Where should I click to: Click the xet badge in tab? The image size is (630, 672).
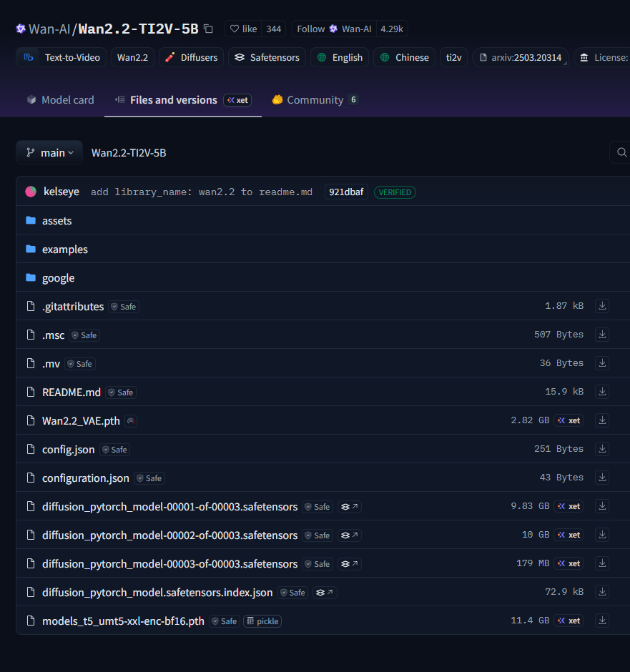[237, 100]
